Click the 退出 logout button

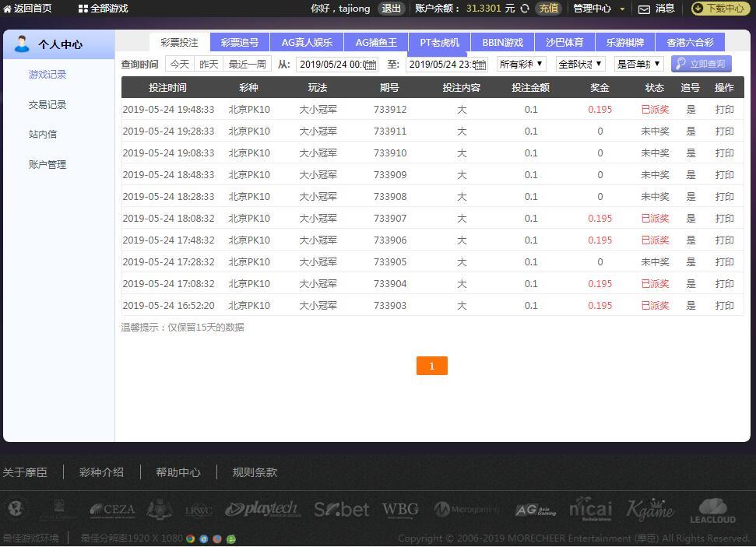pyautogui.click(x=391, y=9)
